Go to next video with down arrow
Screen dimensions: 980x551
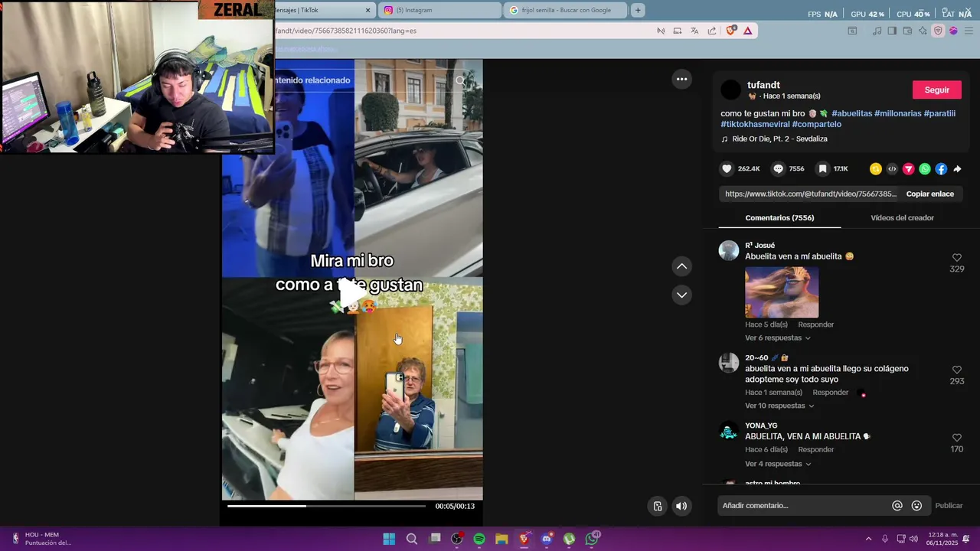pos(681,295)
